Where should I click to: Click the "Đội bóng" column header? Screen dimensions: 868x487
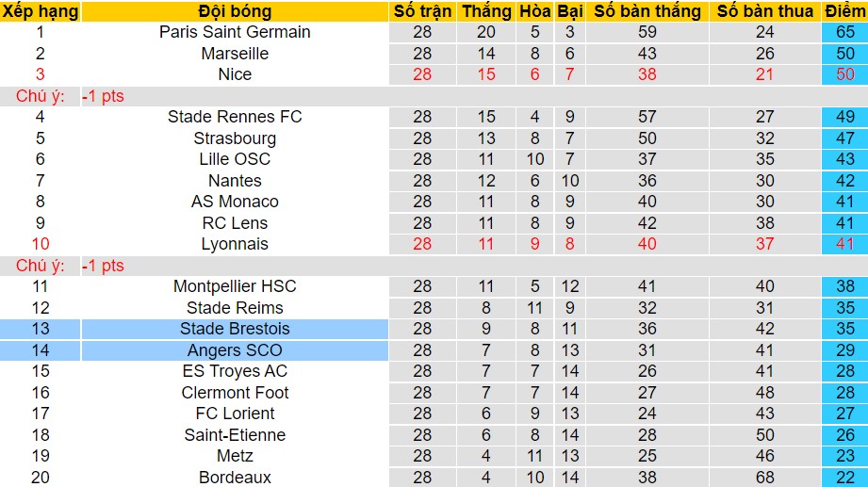point(235,11)
